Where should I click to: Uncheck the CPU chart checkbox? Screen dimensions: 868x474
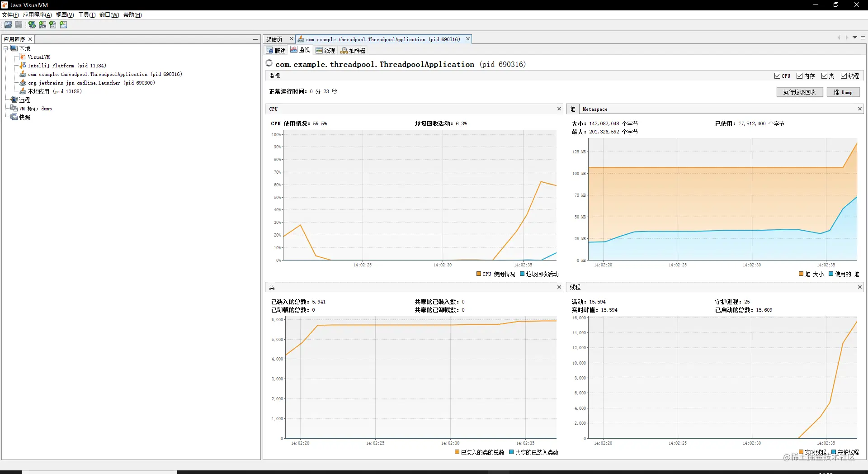tap(777, 76)
